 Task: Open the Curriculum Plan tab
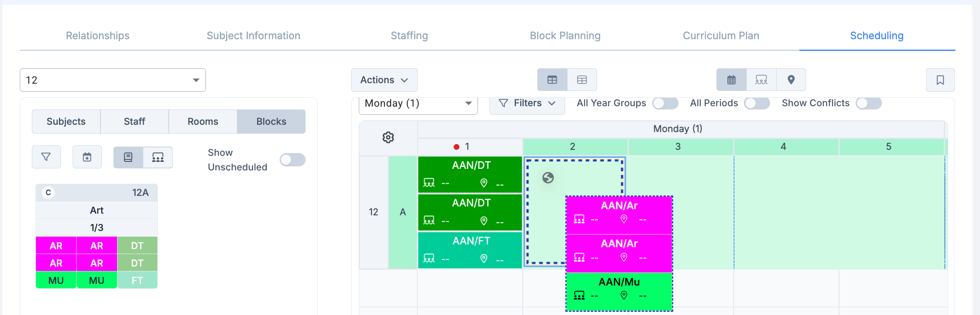click(x=721, y=36)
